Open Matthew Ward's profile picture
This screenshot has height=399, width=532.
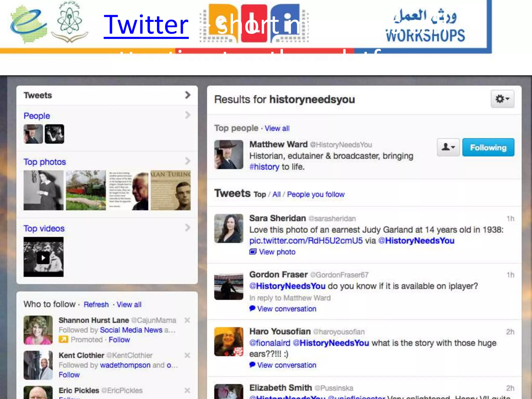point(229,155)
